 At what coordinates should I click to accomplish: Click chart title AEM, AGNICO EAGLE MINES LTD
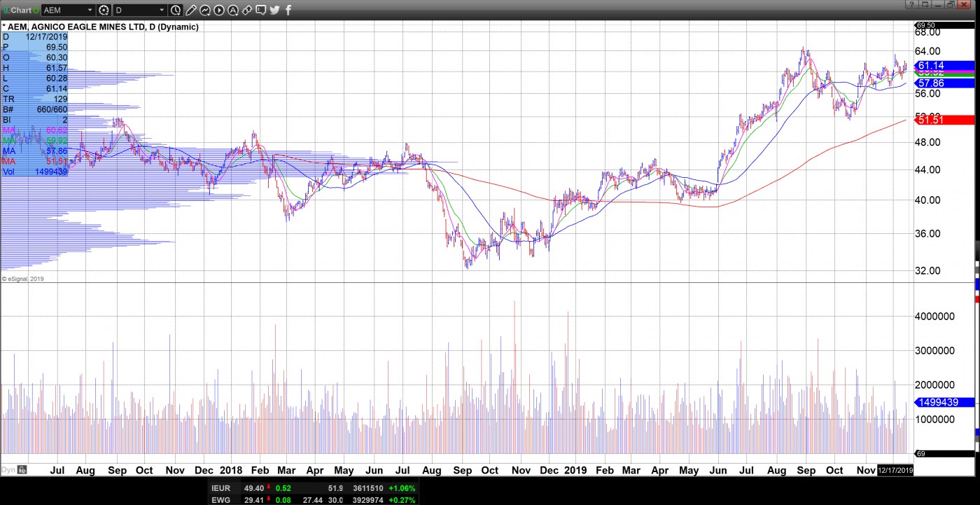(x=76, y=27)
